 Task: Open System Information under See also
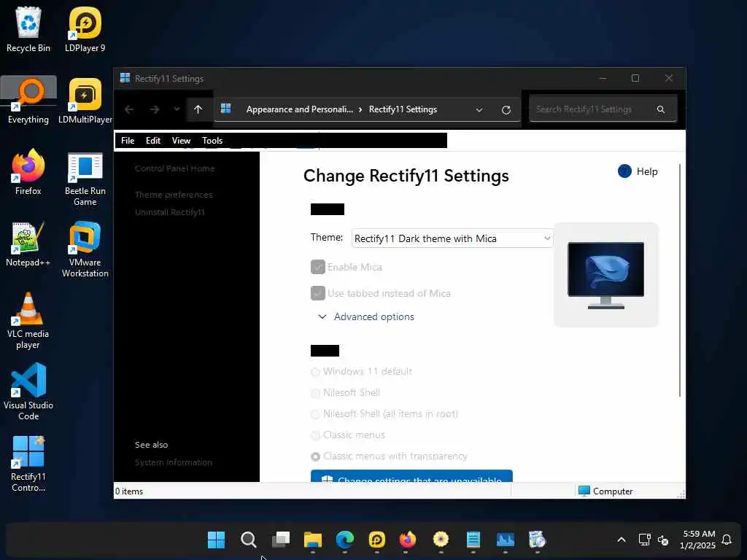point(174,462)
